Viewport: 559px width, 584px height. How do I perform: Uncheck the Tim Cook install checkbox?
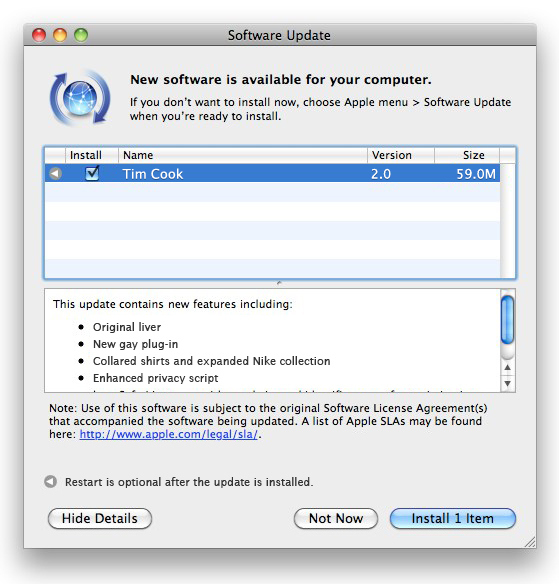pos(92,173)
